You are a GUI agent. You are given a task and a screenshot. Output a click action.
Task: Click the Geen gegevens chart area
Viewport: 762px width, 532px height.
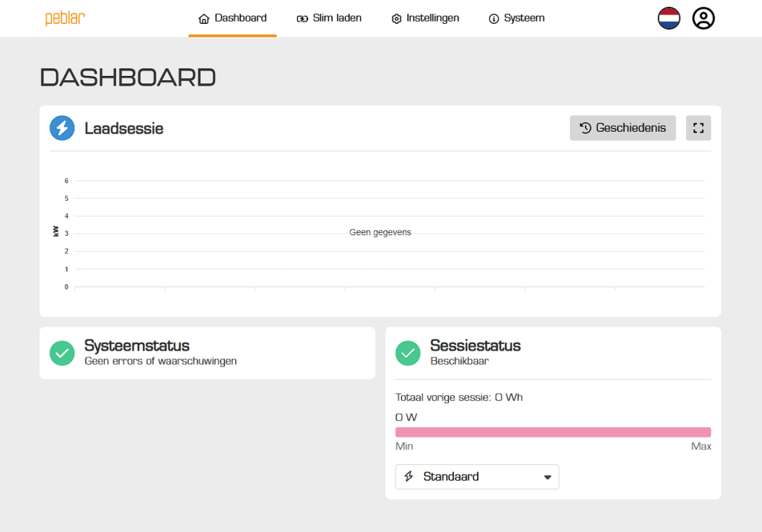point(380,233)
